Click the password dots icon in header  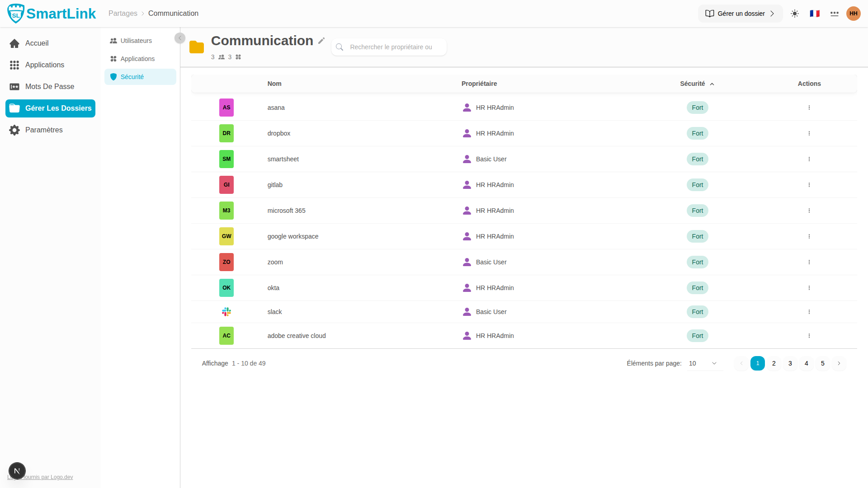(x=835, y=14)
